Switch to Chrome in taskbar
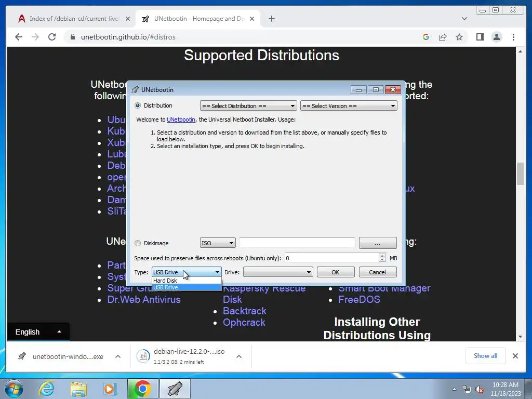 click(142, 389)
